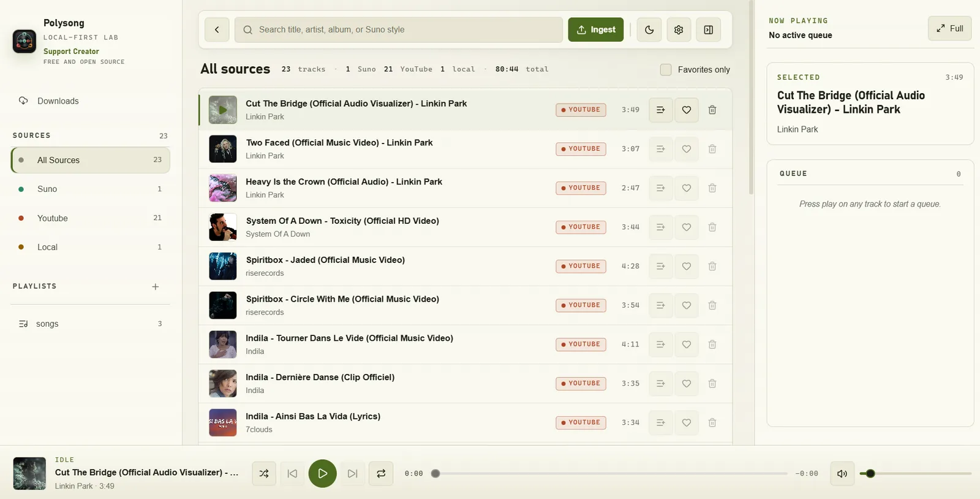Adjust the volume slider
Image resolution: width=980 pixels, height=499 pixels.
pyautogui.click(x=915, y=473)
